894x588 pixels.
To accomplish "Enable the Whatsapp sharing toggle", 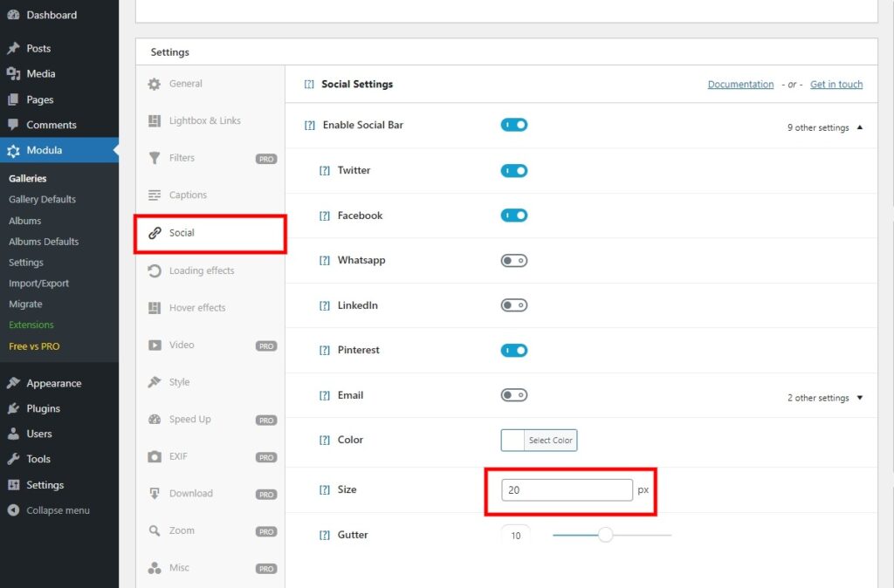I will [x=514, y=260].
